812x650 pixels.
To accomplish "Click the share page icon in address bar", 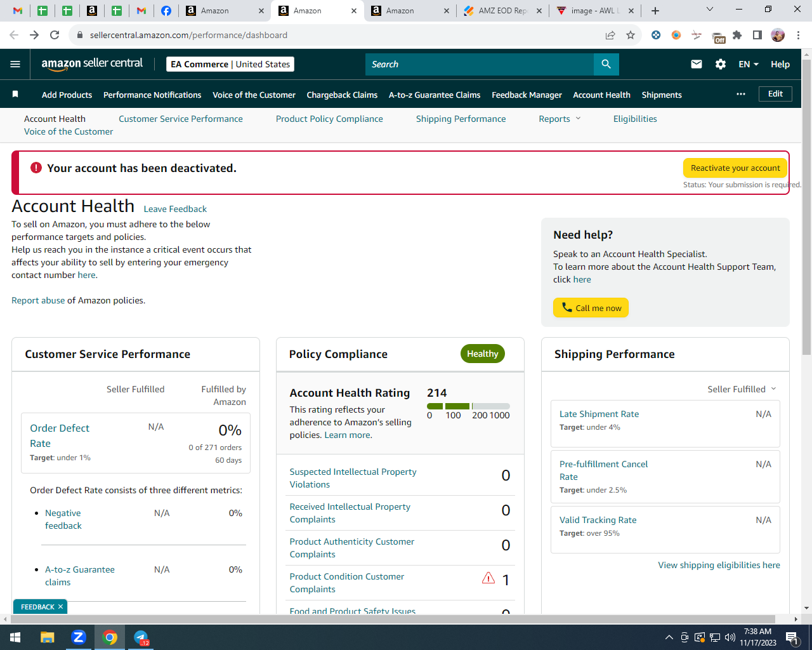I will tap(610, 35).
